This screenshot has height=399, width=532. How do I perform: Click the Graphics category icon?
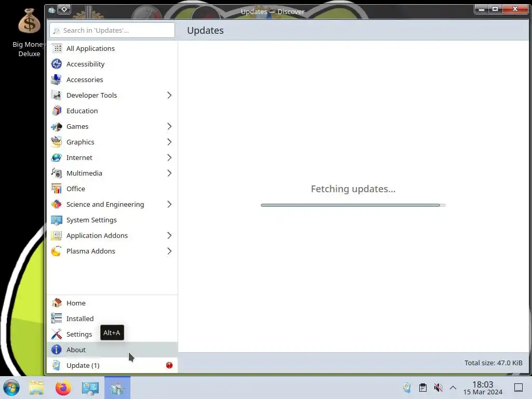[x=56, y=142]
